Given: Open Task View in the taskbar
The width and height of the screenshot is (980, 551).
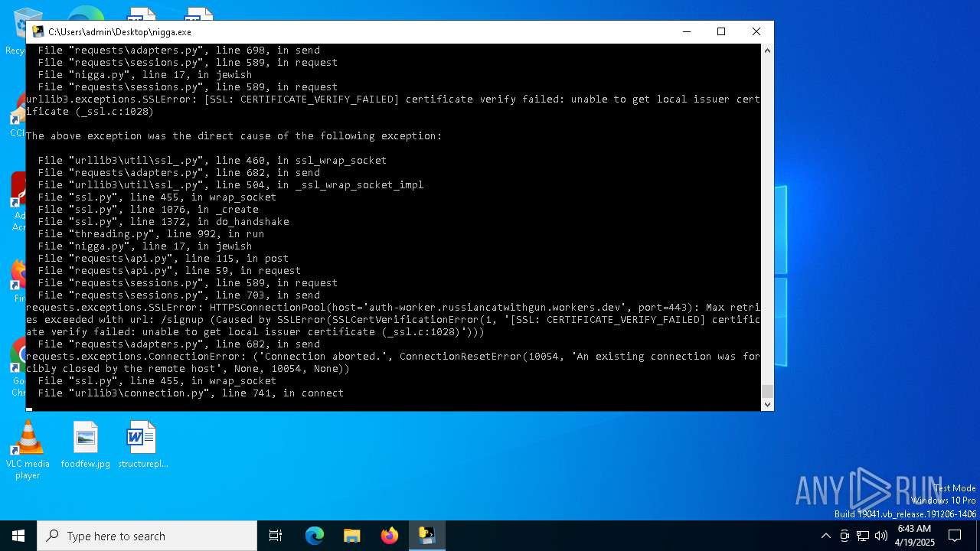Looking at the screenshot, I should (276, 536).
